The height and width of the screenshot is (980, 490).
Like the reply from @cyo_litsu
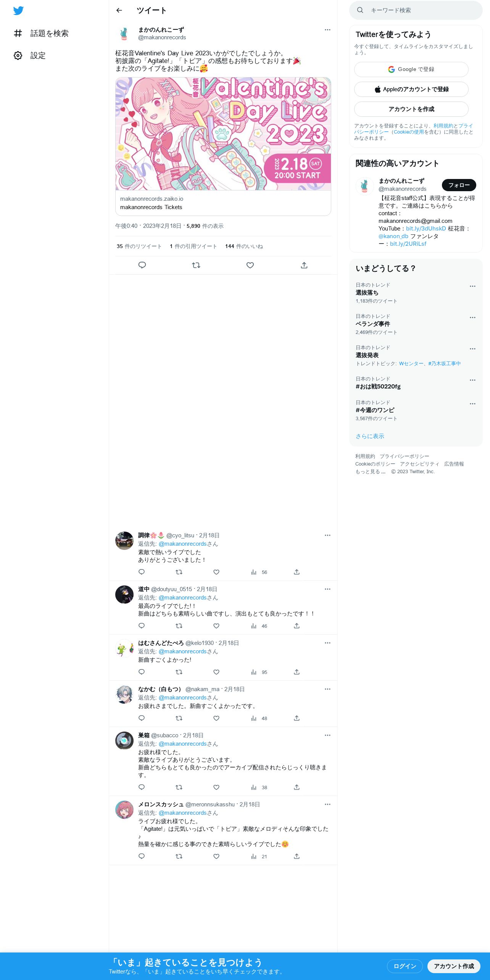point(216,572)
